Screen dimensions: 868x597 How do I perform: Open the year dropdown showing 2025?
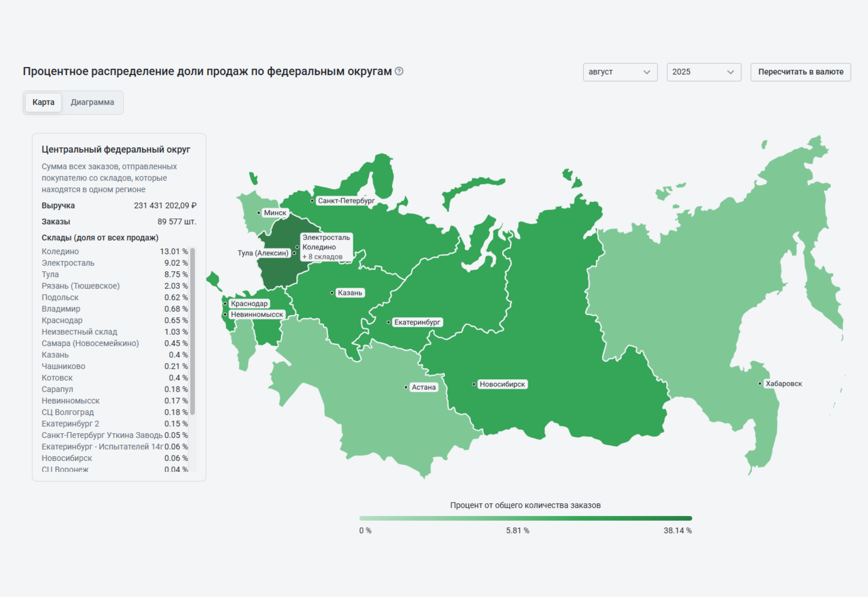[703, 72]
